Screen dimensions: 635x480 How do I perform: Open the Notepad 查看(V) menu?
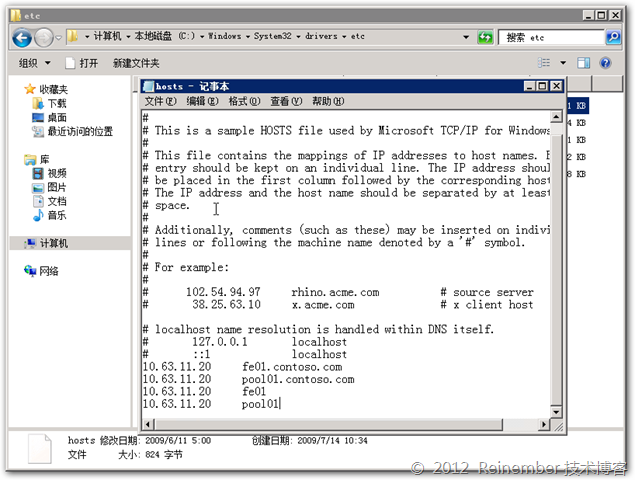(286, 101)
